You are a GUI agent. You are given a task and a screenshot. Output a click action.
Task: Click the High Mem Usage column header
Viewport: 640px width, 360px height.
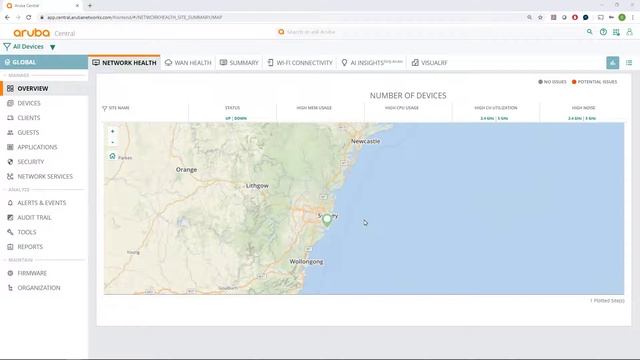click(314, 108)
